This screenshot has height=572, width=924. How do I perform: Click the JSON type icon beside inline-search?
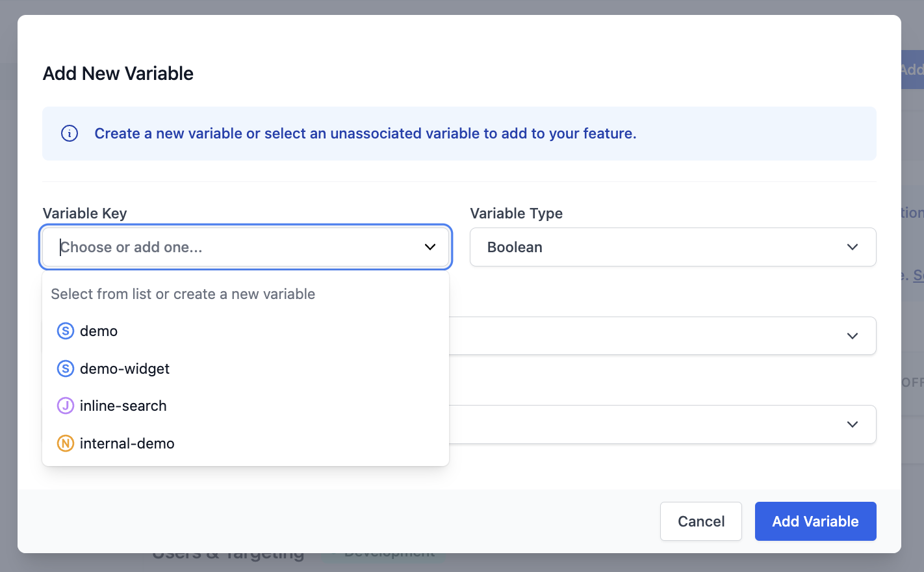coord(65,406)
